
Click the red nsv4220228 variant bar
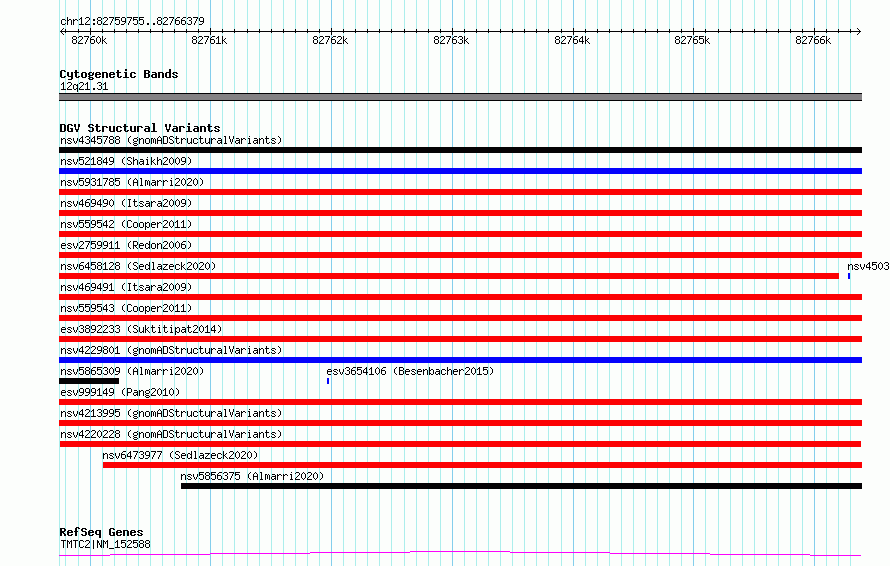460,444
